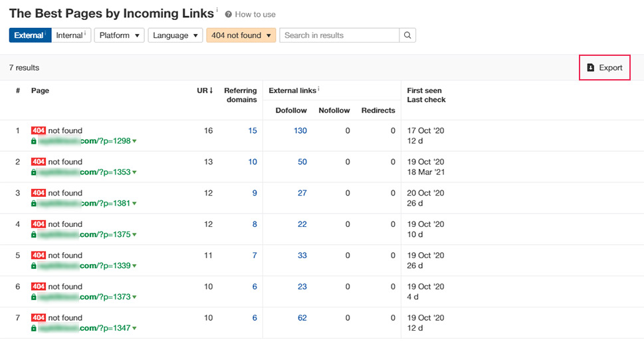This screenshot has width=644, height=342.
Task: Click dofollow links value 130
Action: (x=300, y=130)
